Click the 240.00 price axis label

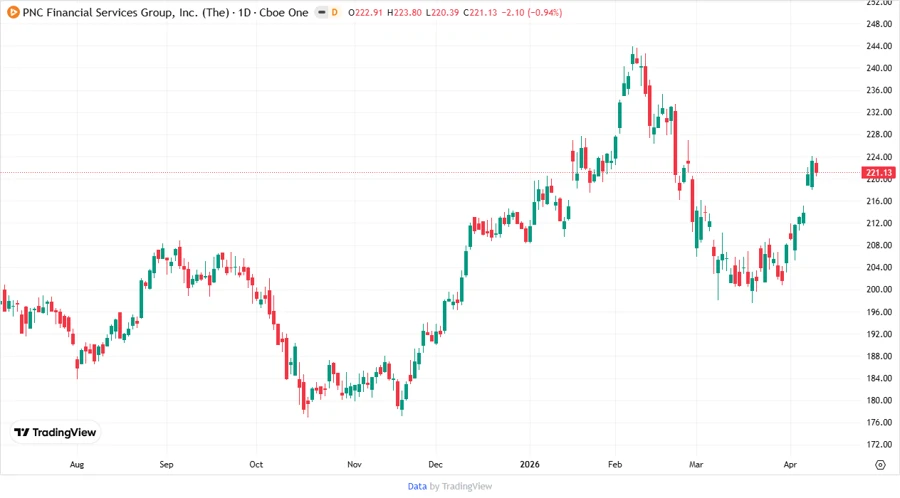(x=879, y=68)
